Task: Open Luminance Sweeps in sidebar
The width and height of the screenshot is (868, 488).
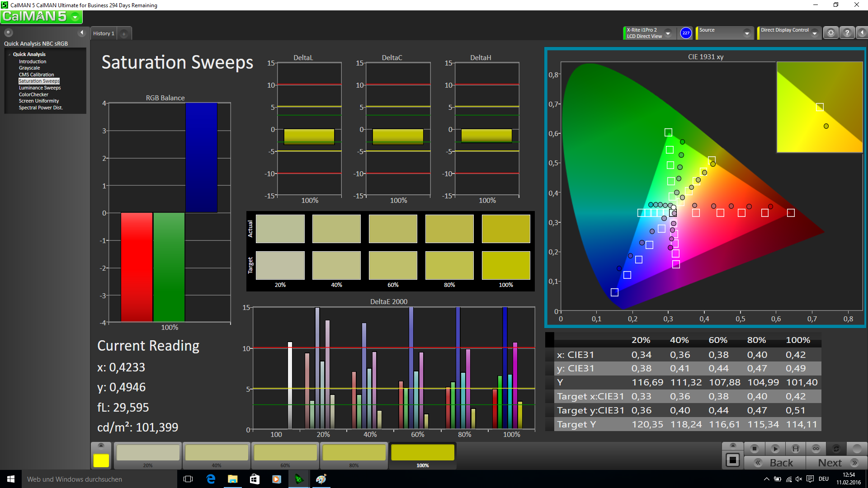Action: [x=40, y=88]
